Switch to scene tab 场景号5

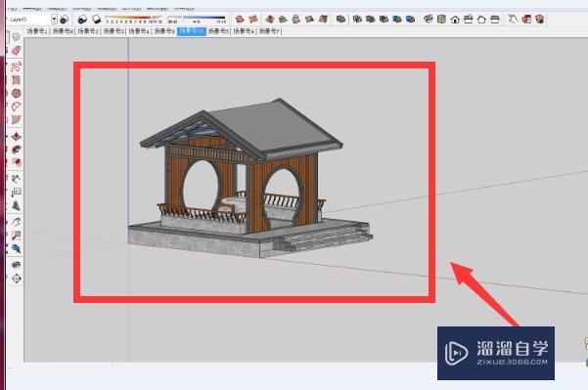pos(218,31)
